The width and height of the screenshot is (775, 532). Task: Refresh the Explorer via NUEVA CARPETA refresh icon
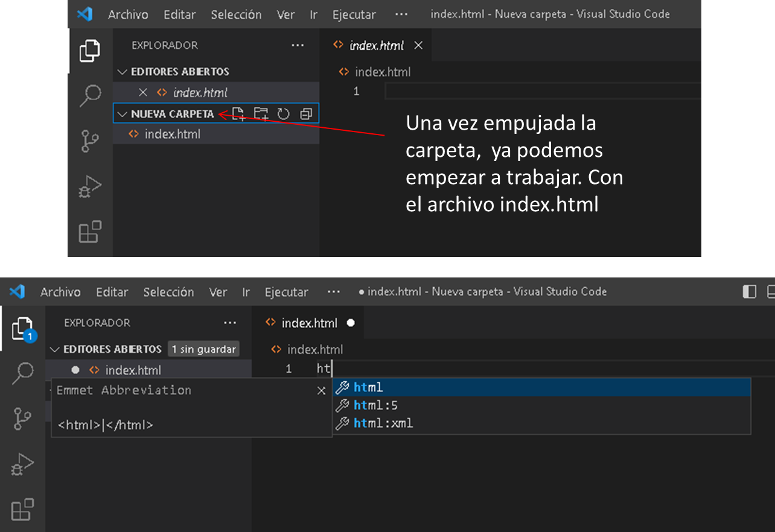click(284, 113)
